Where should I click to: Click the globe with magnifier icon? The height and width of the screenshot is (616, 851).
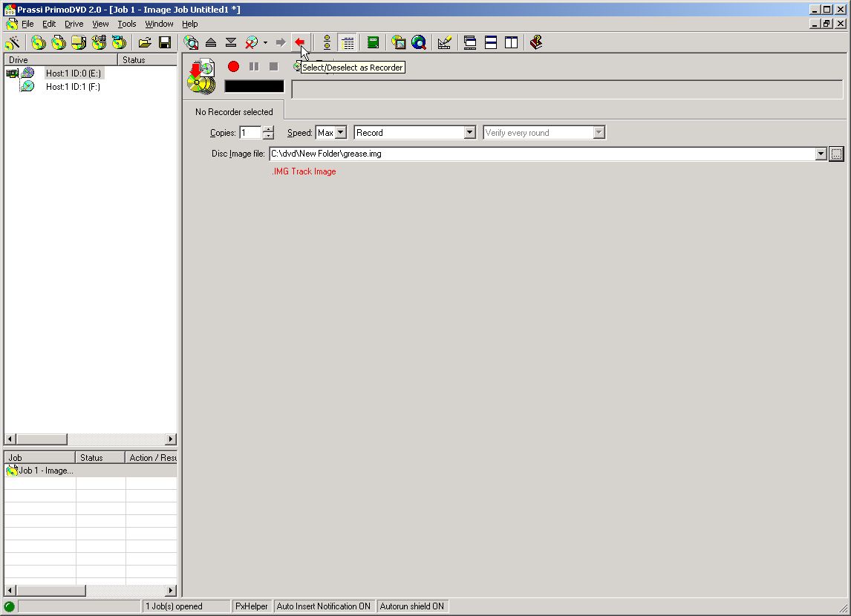point(418,42)
